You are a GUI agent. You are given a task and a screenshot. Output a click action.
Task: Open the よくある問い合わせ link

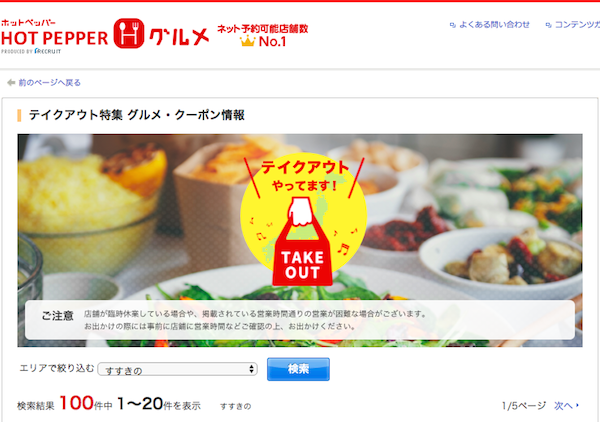pyautogui.click(x=494, y=24)
